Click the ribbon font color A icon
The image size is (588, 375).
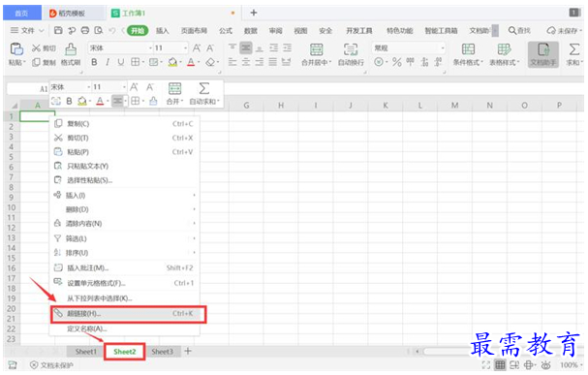pos(191,62)
